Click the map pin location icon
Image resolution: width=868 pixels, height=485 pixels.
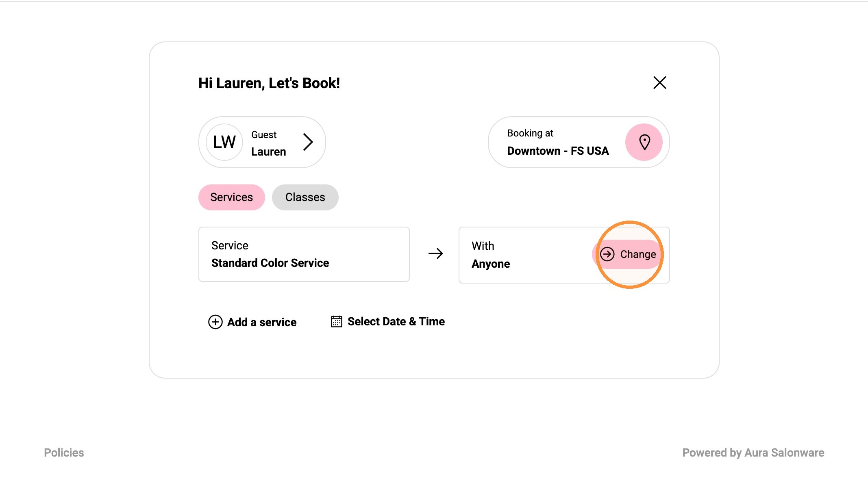644,142
